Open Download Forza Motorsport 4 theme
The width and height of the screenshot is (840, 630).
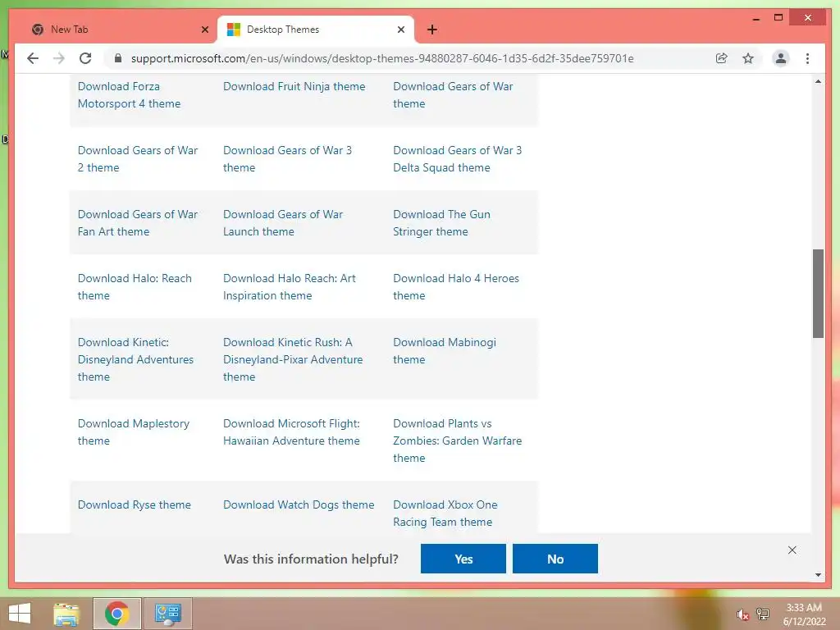pos(129,95)
